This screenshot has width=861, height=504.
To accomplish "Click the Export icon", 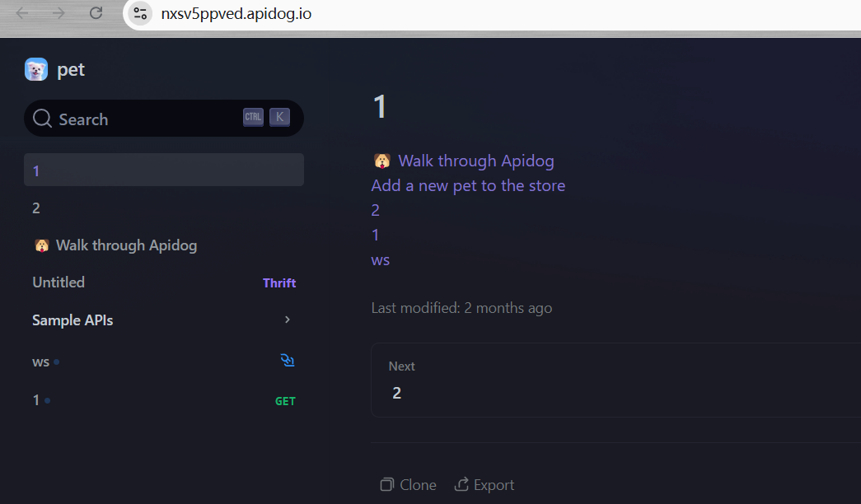I will [x=461, y=483].
